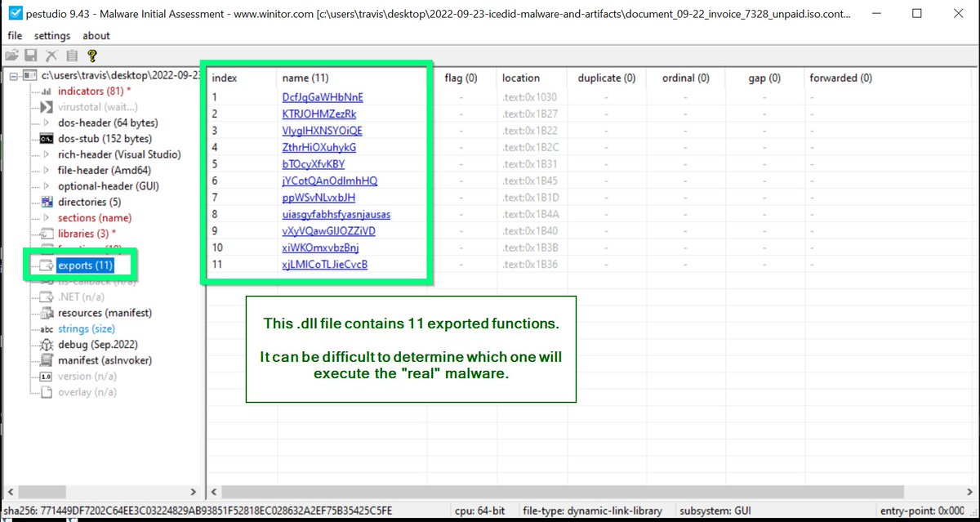Click the resources node icon
The width and height of the screenshot is (980, 522).
47,313
